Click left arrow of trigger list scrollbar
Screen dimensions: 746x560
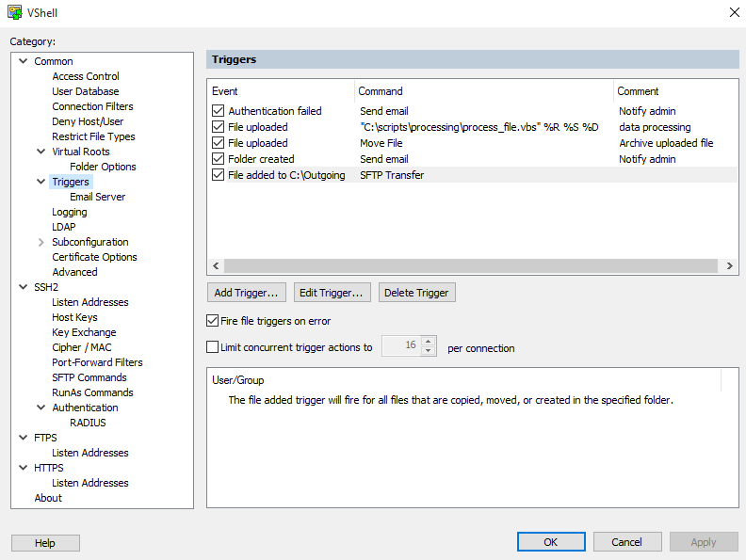tap(216, 265)
